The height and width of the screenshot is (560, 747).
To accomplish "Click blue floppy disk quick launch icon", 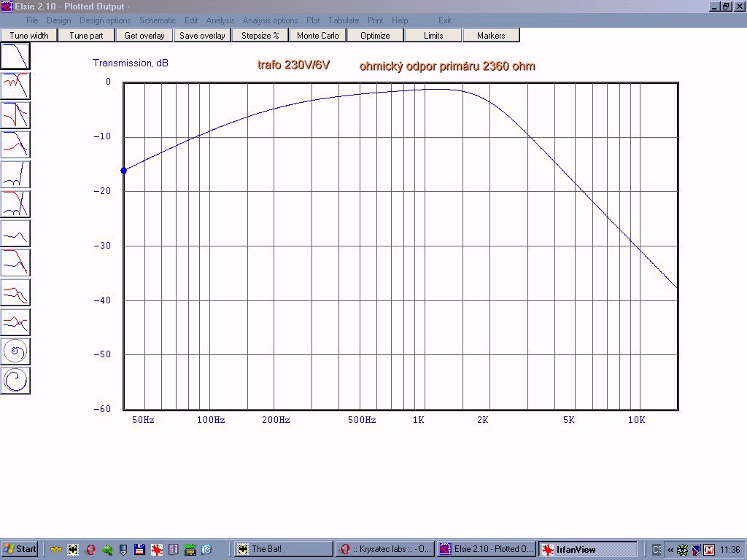I will pos(139,550).
